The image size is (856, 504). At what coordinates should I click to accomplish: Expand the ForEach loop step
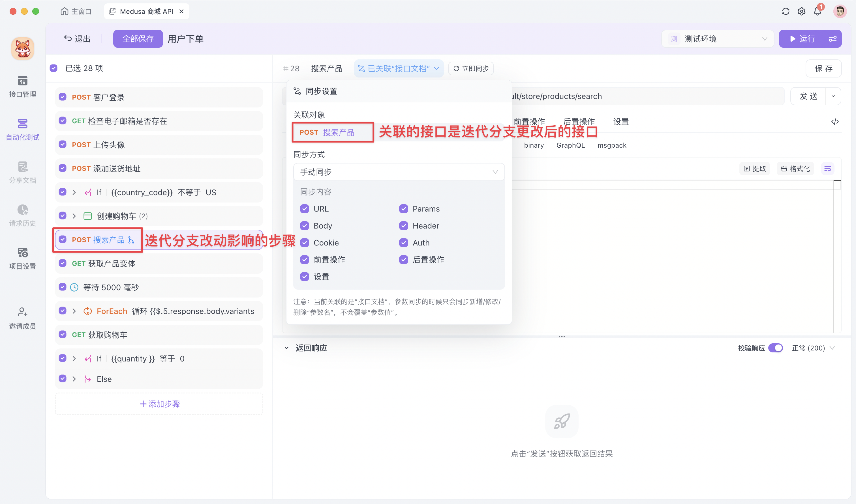[x=74, y=311]
